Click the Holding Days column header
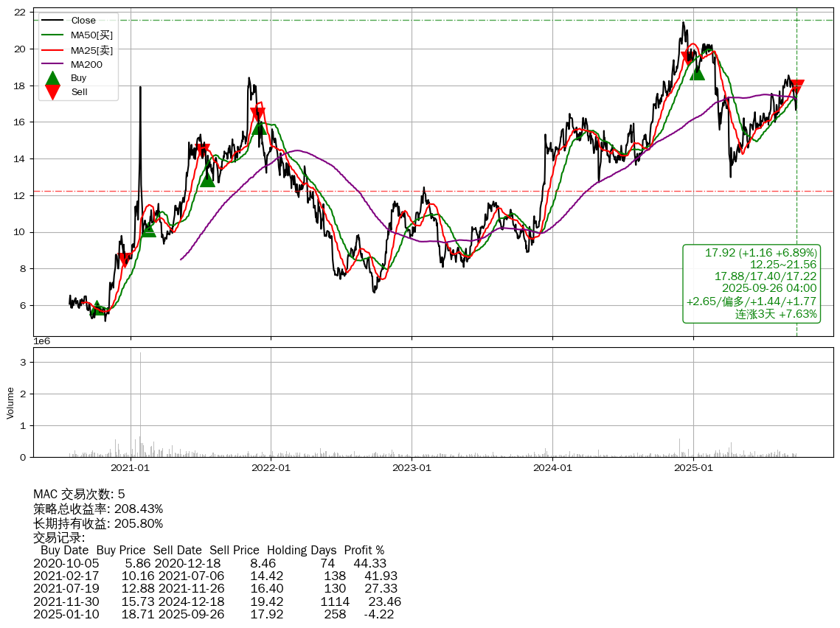Screen dimensions: 840x628 (302, 551)
